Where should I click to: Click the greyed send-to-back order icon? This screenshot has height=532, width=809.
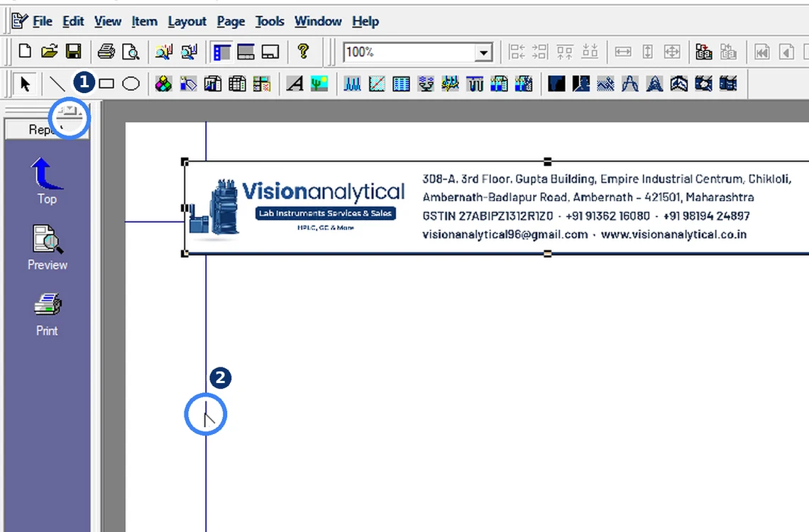coord(728,52)
